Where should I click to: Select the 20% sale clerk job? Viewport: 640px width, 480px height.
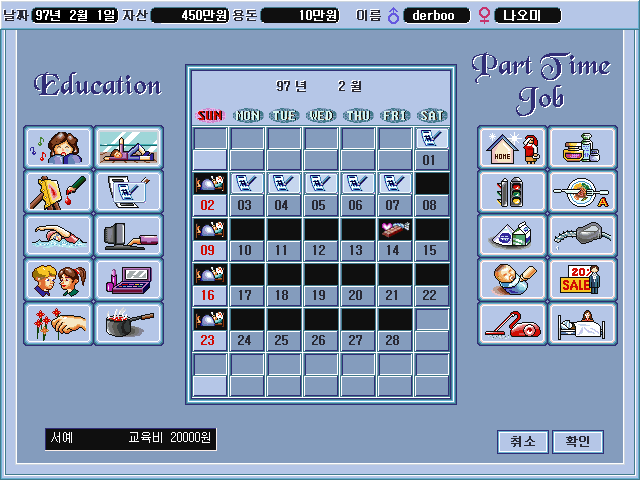pyautogui.click(x=583, y=279)
